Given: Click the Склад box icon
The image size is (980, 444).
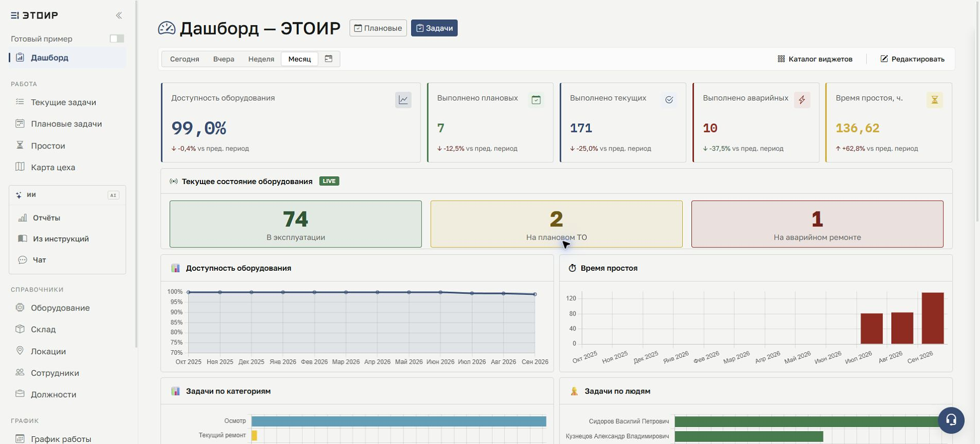Looking at the screenshot, I should [x=20, y=329].
